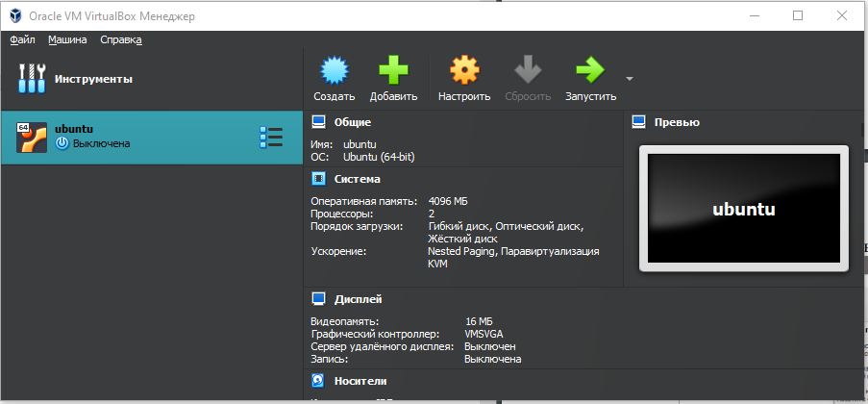This screenshot has height=404, width=868.
Task: Click the Оперативная память value 4096 МБ
Action: 448,201
